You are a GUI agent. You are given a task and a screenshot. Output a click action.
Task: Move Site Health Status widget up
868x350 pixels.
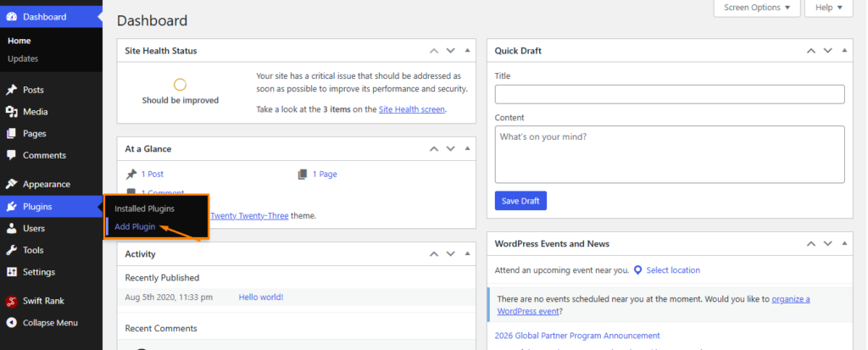coord(434,50)
